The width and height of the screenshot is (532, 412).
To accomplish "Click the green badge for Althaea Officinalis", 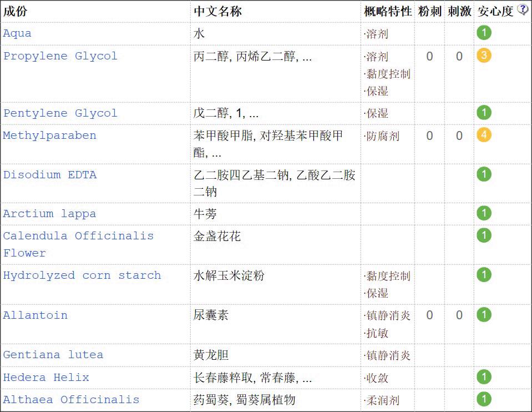I will (x=483, y=399).
